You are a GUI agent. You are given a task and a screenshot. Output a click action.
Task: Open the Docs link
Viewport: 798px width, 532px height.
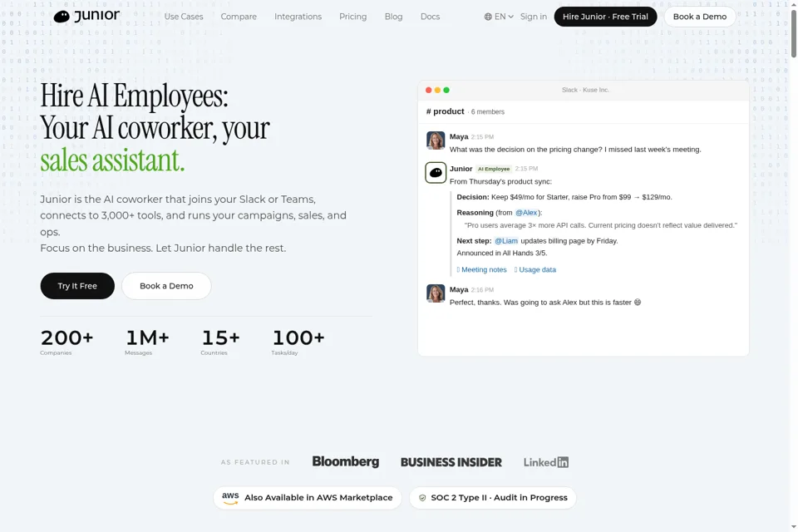[430, 17]
